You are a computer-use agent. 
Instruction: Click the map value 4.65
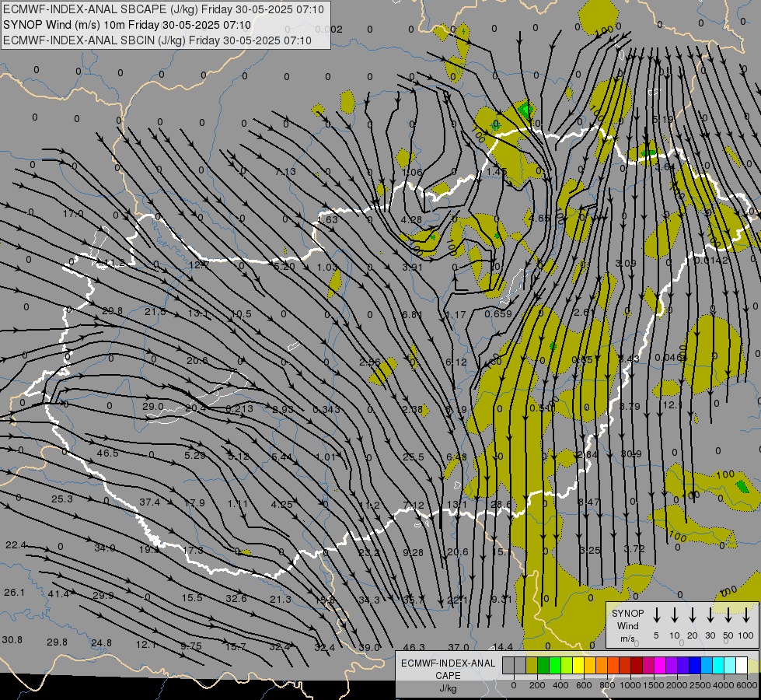click(539, 218)
